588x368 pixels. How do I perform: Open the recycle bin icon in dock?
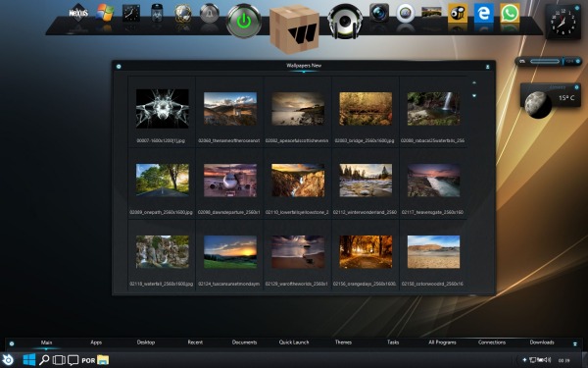[x=157, y=13]
